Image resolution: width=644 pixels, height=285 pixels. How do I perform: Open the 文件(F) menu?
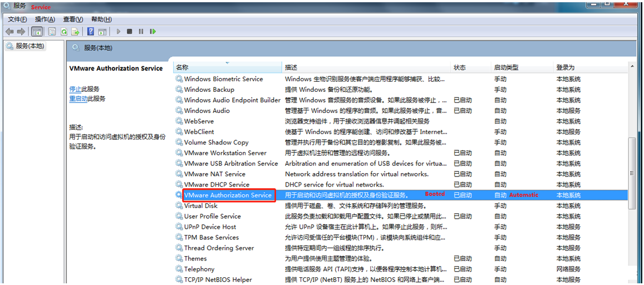click(x=17, y=19)
